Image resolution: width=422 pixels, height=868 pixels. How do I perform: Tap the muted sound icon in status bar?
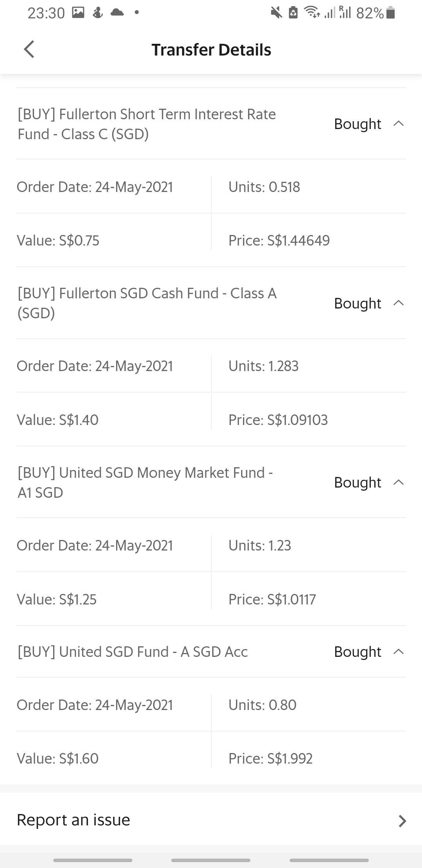[276, 13]
